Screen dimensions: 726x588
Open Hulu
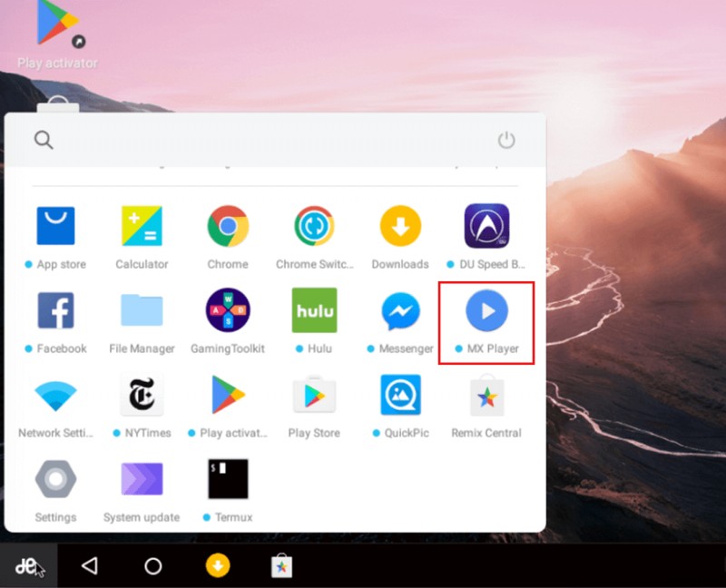(313, 311)
